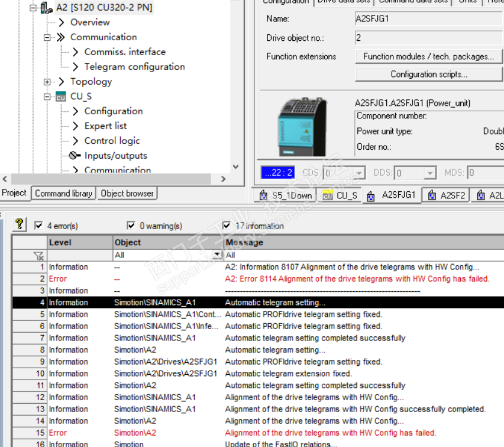This screenshot has height=447, width=504.
Task: Click the Message filter field All
Action: point(364,255)
